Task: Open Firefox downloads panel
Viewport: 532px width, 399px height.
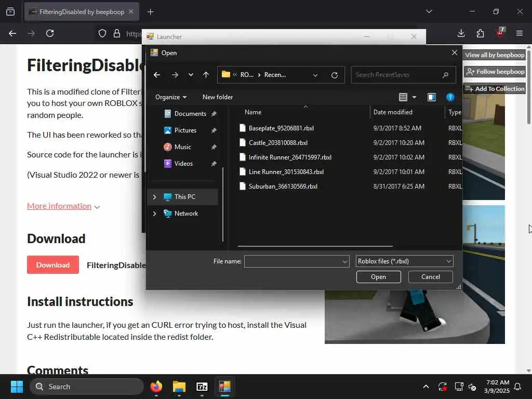Action: [x=461, y=33]
